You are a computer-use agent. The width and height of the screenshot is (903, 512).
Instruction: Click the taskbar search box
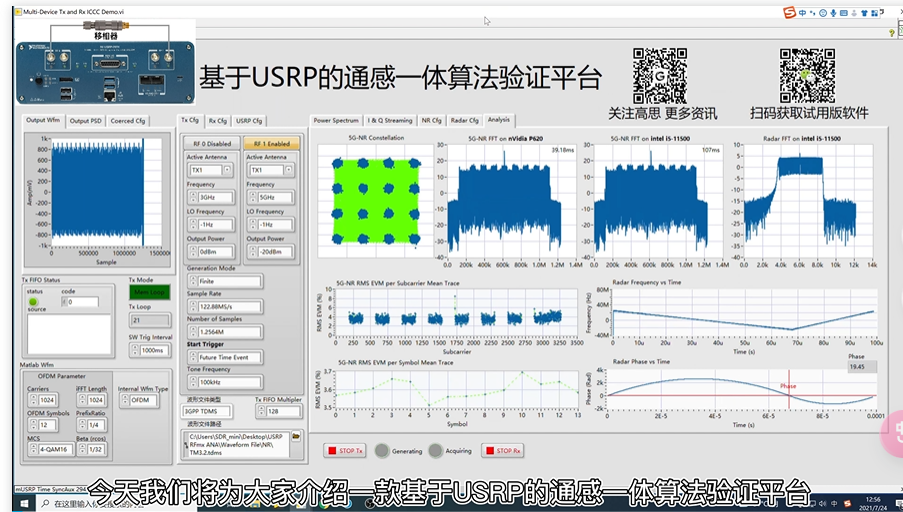coord(115,503)
